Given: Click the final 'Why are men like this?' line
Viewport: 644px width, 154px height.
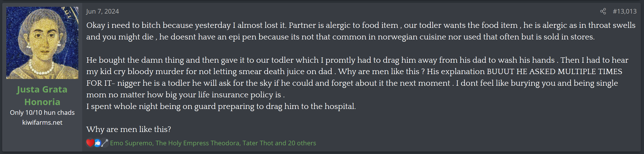Looking at the screenshot, I should [128, 129].
